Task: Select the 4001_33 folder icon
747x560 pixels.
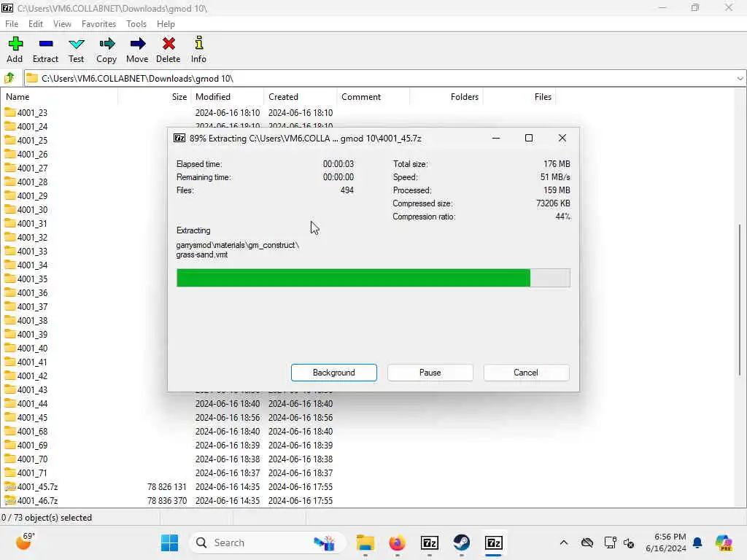Action: click(10, 251)
